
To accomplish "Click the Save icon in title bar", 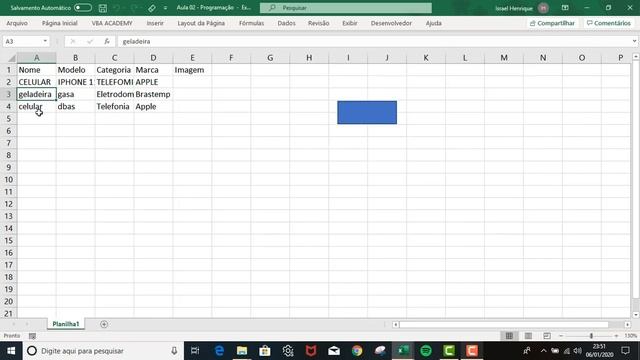I will 103,8.
